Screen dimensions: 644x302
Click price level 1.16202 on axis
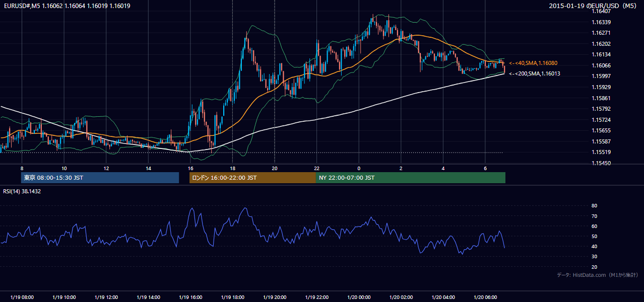[601, 44]
